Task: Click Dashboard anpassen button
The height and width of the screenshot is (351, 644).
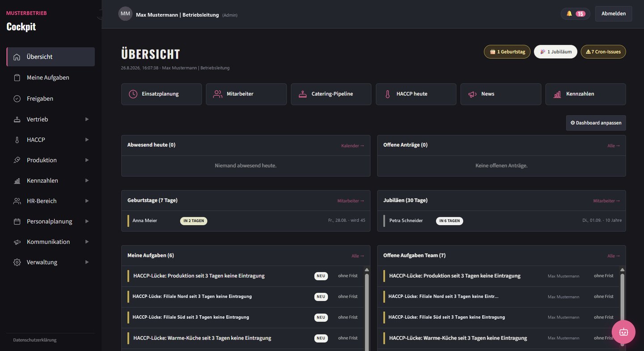Action: pyautogui.click(x=596, y=123)
